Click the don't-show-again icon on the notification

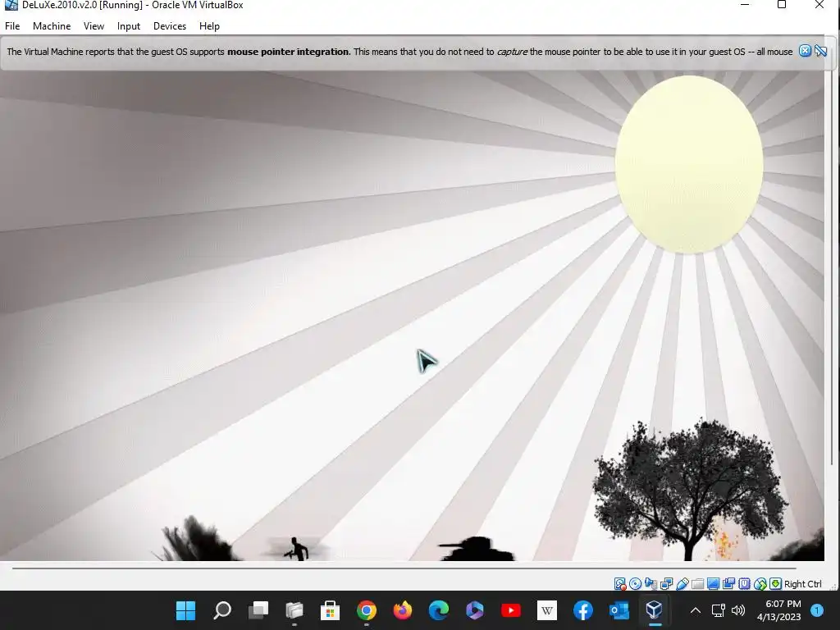coord(820,51)
